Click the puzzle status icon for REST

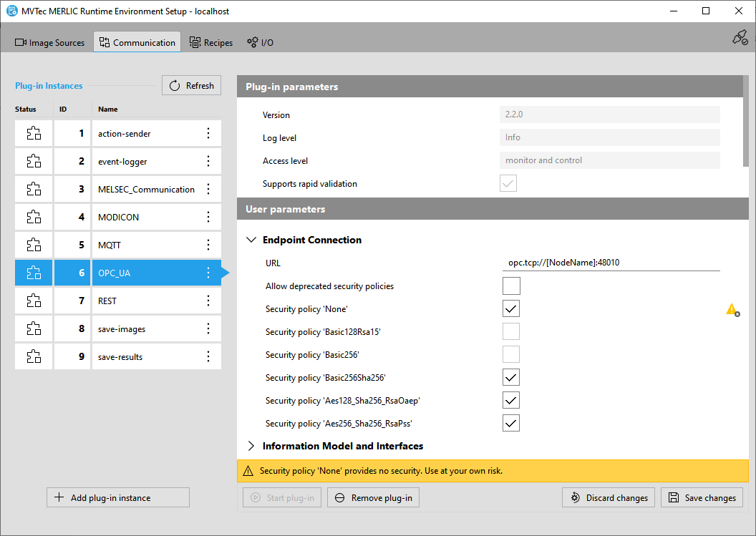(34, 301)
